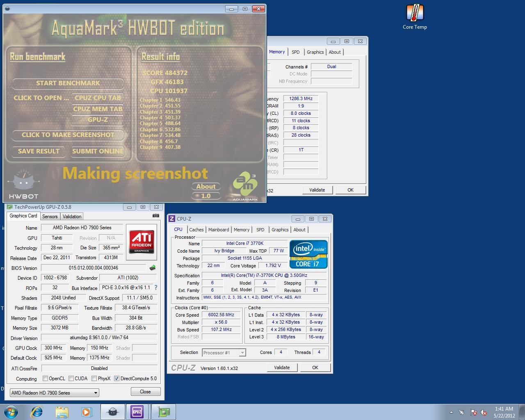Click the muted volume tray icon
This screenshot has width=525, height=420.
pyautogui.click(x=484, y=412)
